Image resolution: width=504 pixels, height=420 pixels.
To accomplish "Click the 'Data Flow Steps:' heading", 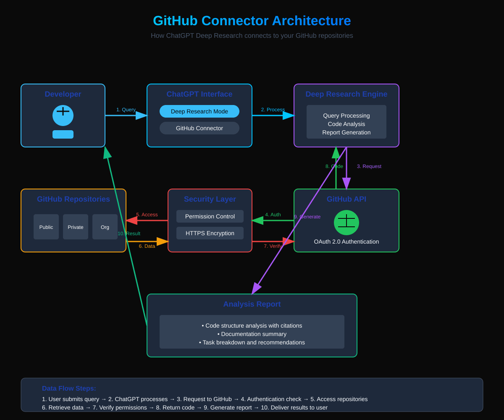I will (x=69, y=388).
